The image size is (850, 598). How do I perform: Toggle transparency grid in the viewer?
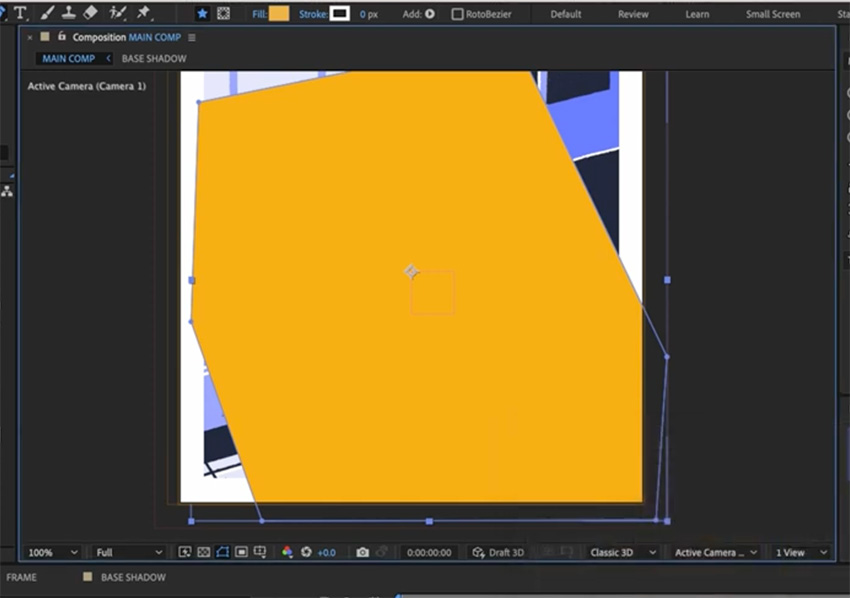pos(204,552)
